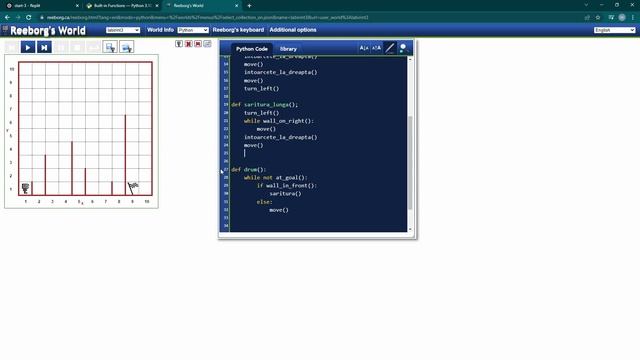Click the Reeborg's World title
640x360 pixels.
coord(48,31)
